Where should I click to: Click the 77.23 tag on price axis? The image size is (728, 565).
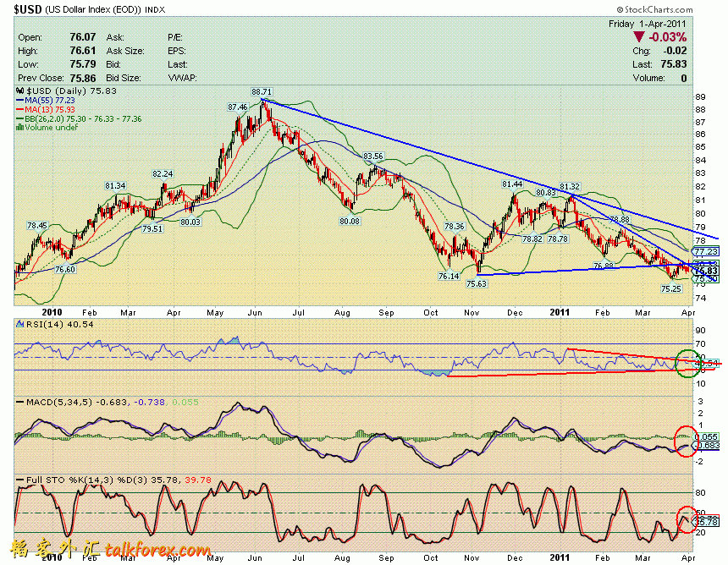[706, 252]
